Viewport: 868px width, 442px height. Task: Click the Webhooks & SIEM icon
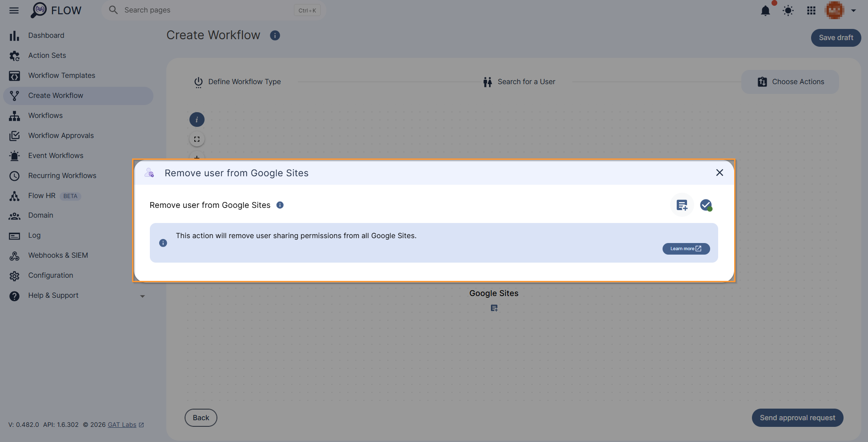14,256
